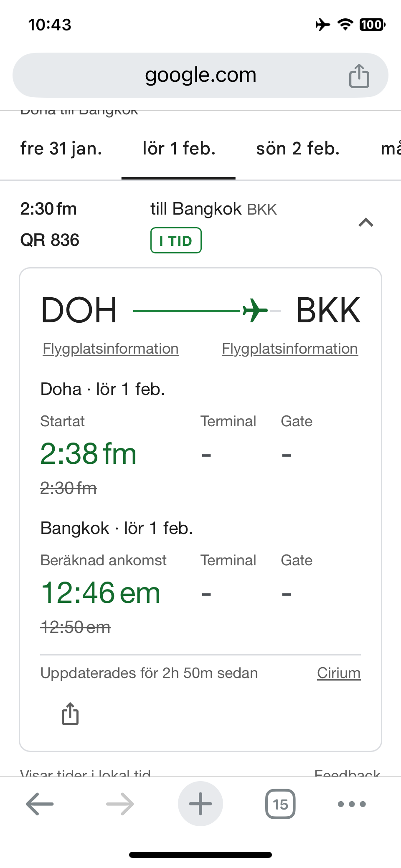401x868 pixels.
Task: Open Flygplatsinformation link under DOH
Action: 111,349
